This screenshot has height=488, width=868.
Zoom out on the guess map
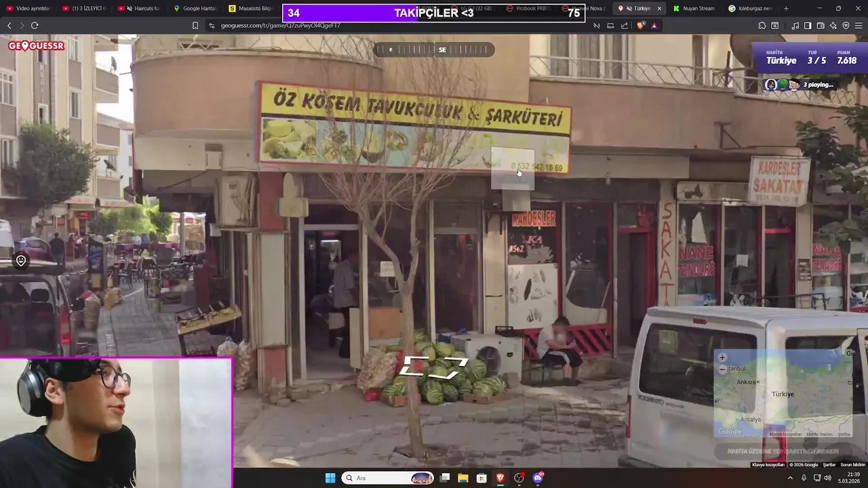(722, 369)
